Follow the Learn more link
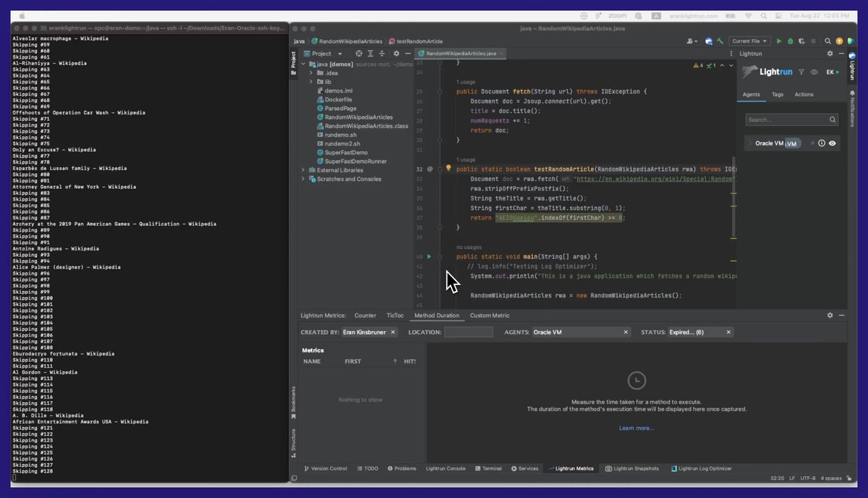 [637, 428]
